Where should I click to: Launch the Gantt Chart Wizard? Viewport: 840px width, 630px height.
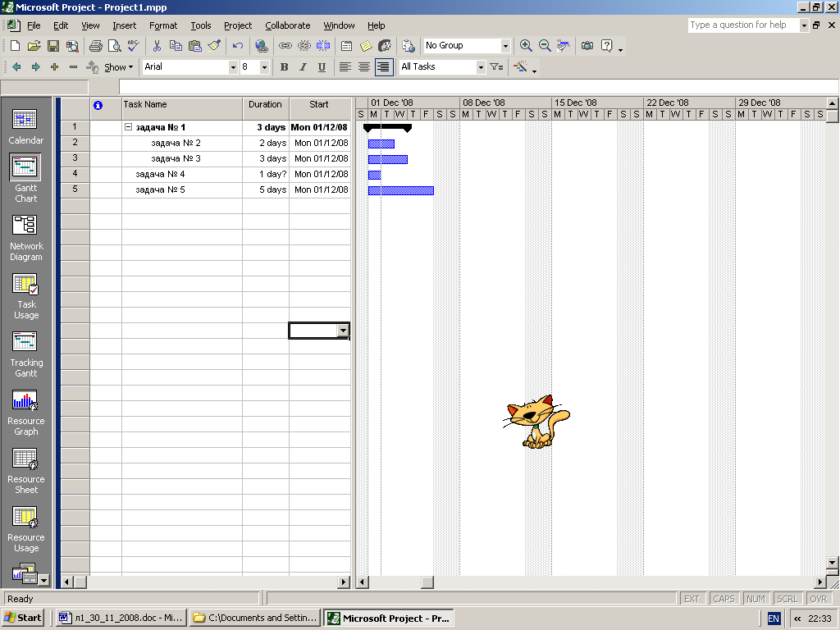pos(520,67)
